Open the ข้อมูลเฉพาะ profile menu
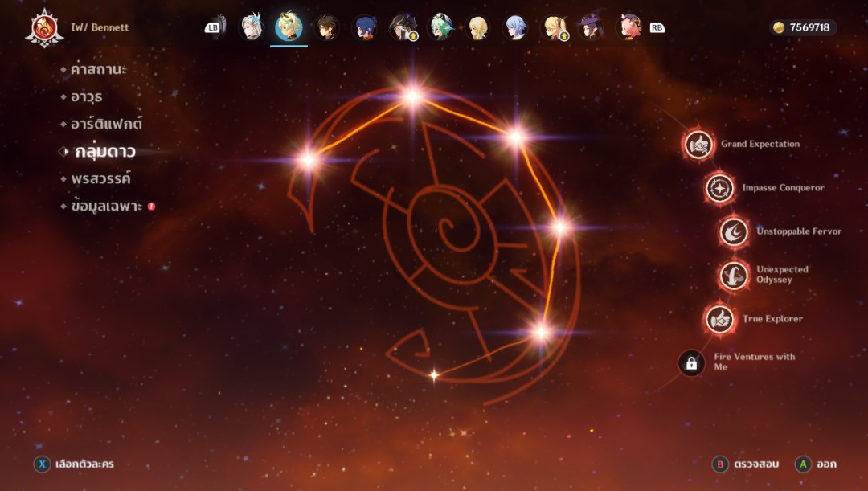Screen dimensions: 868x491 [106, 207]
